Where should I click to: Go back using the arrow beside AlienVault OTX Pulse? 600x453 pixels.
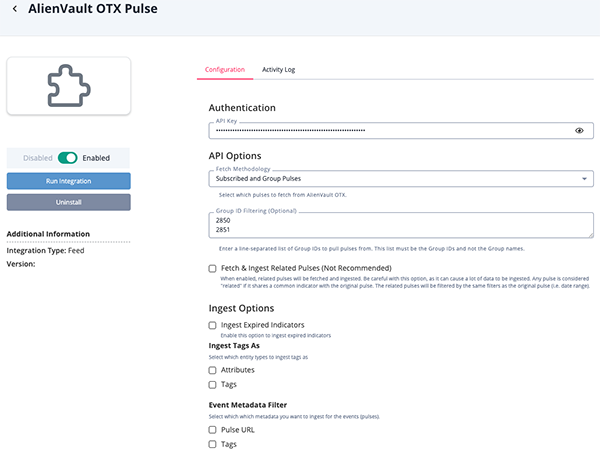[15, 9]
